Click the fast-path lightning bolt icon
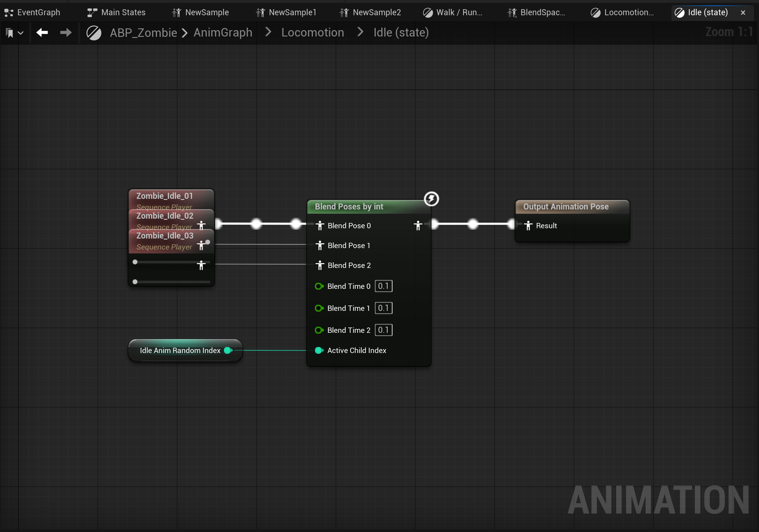Screen dimensions: 759x532 tap(431, 199)
